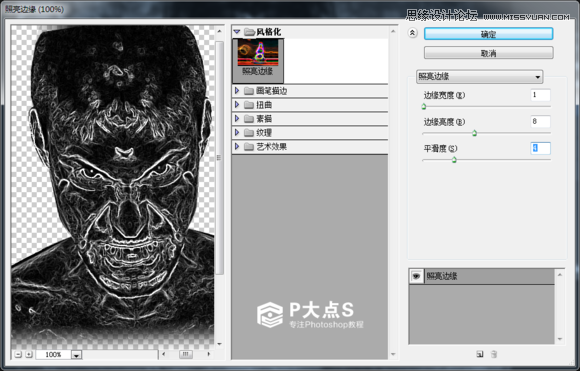Click the 平滑度 slider handle

[454, 160]
